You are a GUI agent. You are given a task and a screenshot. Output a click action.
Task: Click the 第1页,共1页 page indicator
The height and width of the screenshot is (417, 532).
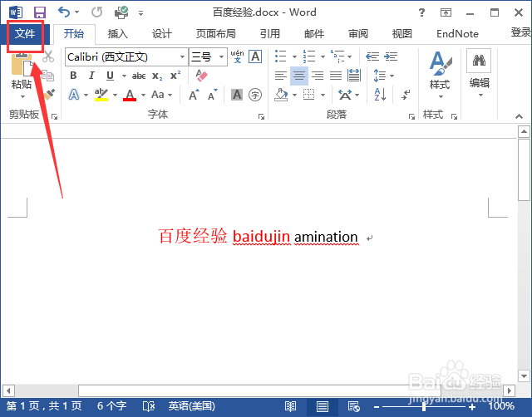tap(44, 406)
